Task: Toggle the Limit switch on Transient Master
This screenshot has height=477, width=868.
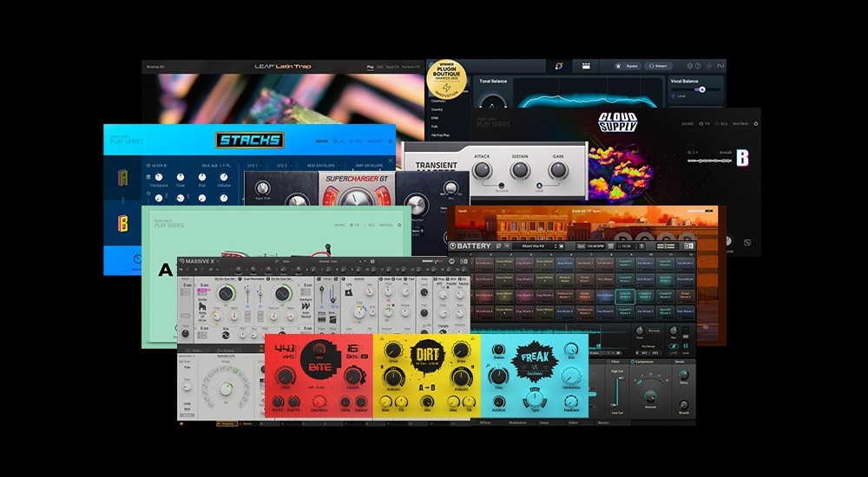Action: 539,186
